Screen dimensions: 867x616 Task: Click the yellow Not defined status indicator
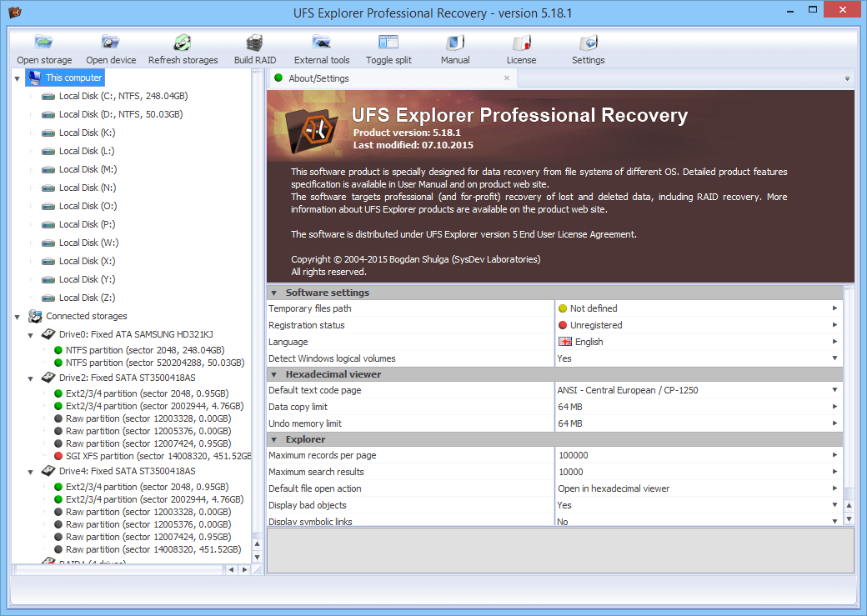point(563,308)
